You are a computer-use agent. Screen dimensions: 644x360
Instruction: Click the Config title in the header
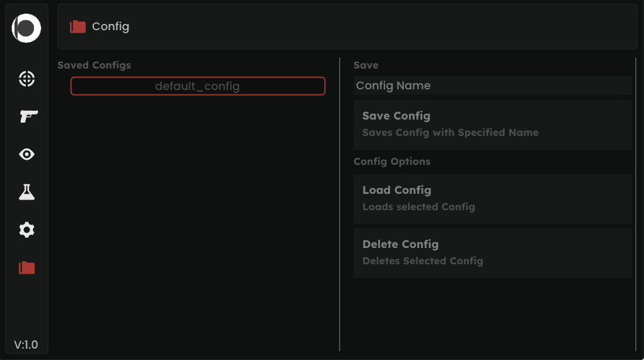coord(110,26)
